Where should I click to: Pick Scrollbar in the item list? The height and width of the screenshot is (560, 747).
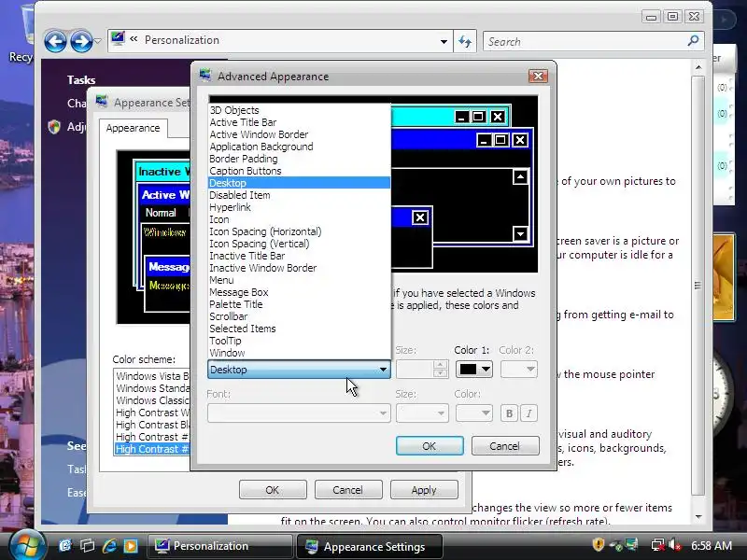(299, 316)
